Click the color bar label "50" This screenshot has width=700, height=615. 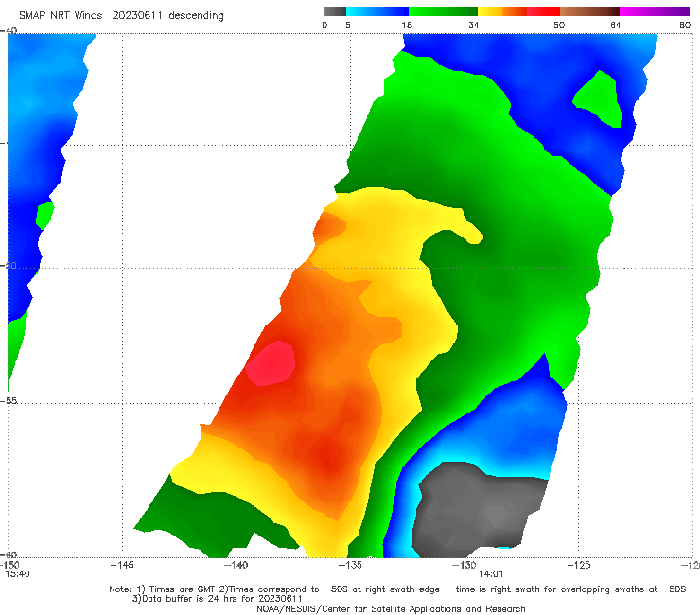[559, 26]
